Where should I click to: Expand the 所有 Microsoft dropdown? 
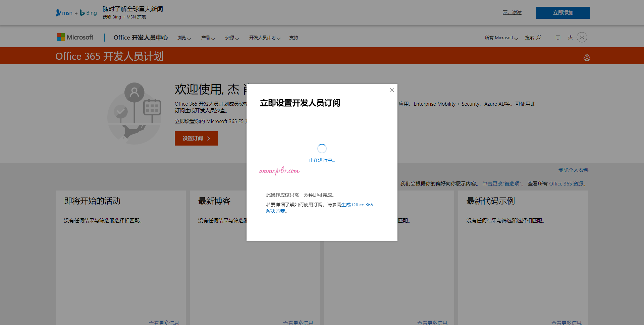pyautogui.click(x=501, y=38)
